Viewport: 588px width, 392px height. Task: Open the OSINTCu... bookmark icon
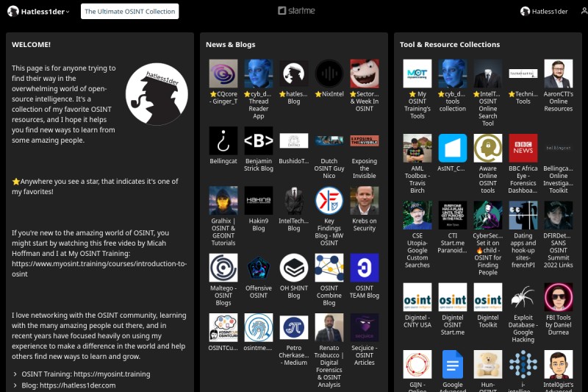223,327
